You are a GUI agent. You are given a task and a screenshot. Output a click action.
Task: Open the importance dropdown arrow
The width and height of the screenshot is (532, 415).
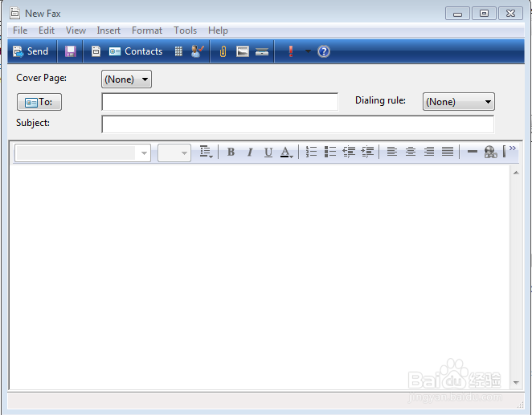[308, 51]
